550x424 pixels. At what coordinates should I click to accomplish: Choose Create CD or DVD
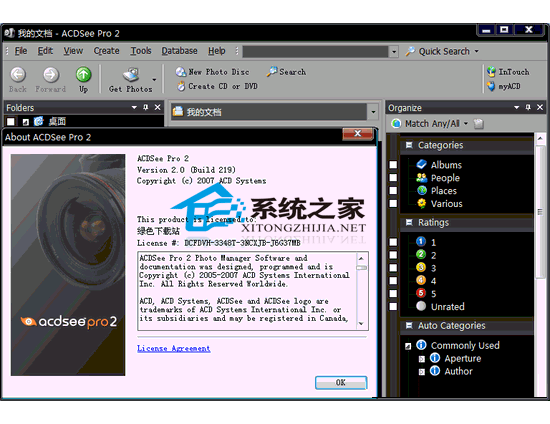pyautogui.click(x=217, y=86)
